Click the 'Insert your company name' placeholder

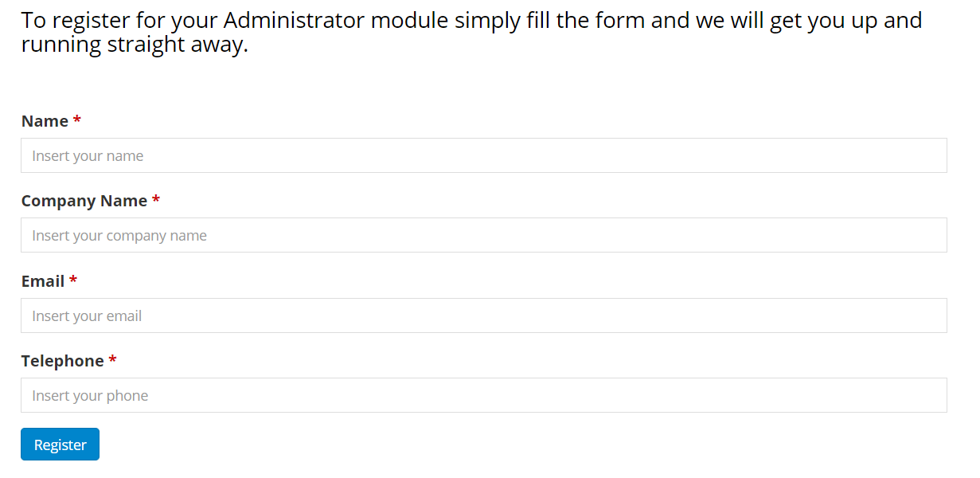[119, 236]
